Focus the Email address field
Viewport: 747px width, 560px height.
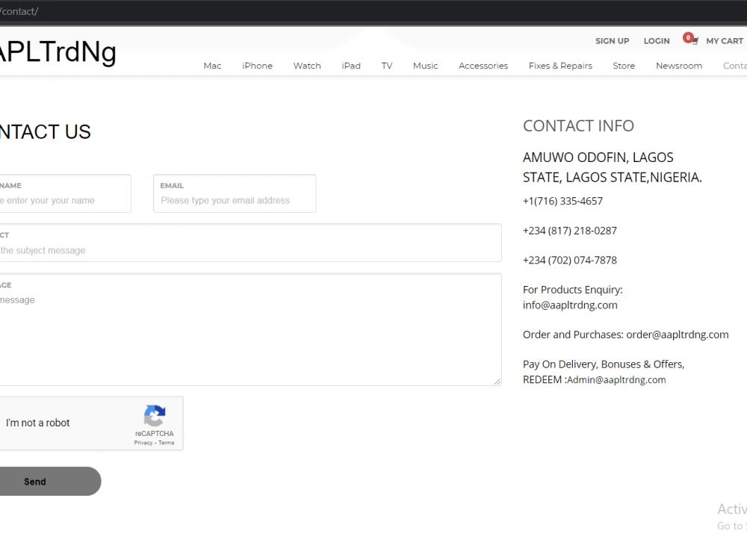click(x=235, y=193)
